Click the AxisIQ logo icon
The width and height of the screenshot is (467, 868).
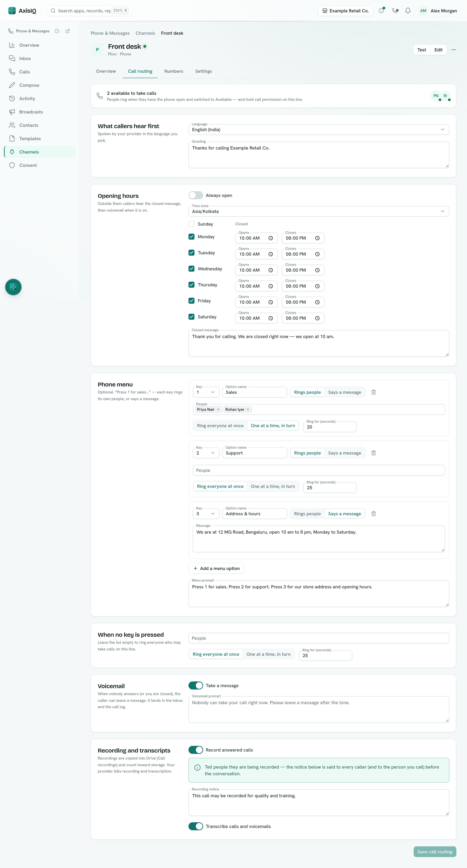tap(12, 11)
